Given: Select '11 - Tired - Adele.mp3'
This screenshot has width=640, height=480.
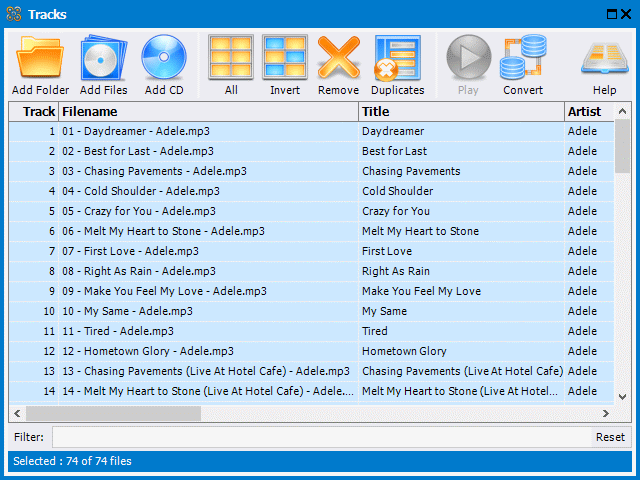Looking at the screenshot, I should tap(118, 331).
